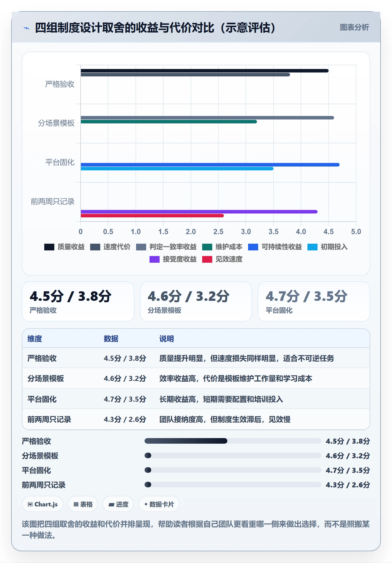This screenshot has width=392, height=563.
Task: Toggle the 速度代价 legend swatch
Action: point(95,247)
